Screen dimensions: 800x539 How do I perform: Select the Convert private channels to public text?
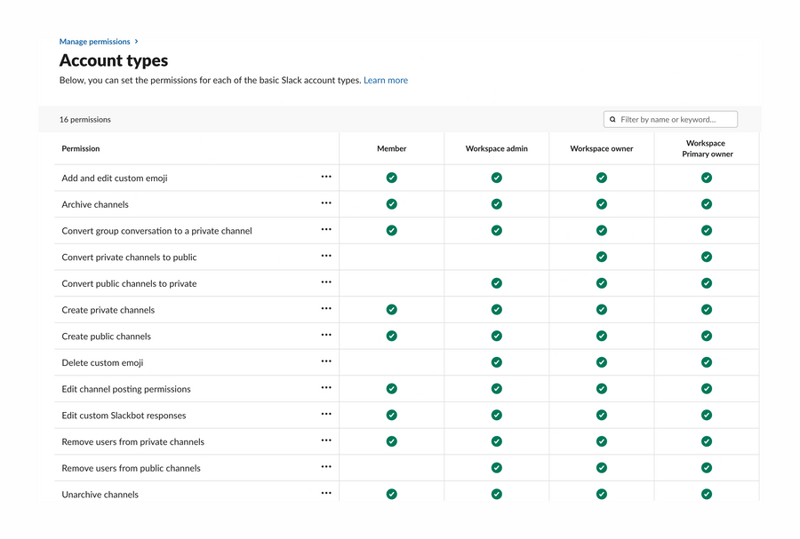[x=129, y=257]
